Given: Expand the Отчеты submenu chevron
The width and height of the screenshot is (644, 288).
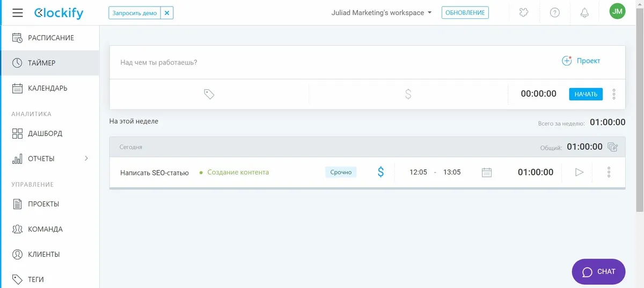Looking at the screenshot, I should 86,159.
